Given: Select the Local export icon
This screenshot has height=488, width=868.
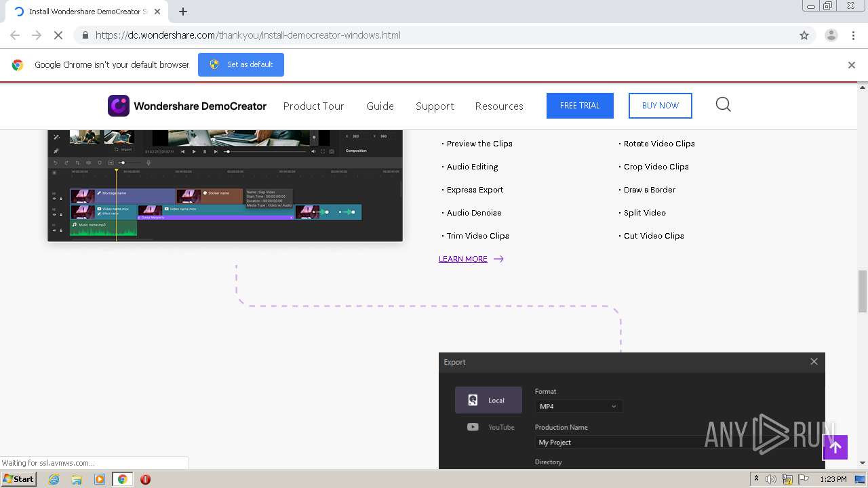Looking at the screenshot, I should pyautogui.click(x=473, y=400).
